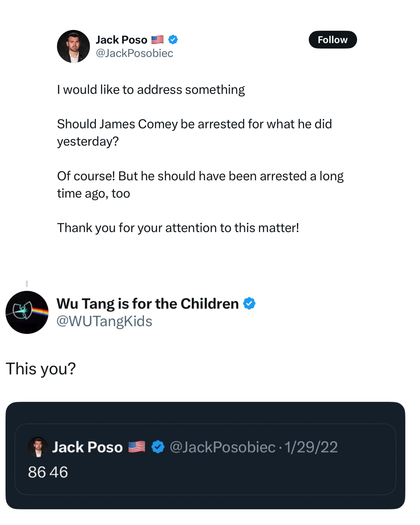
Task: Click the @JackPosobiec handle in the quoted tweet
Action: (x=223, y=447)
